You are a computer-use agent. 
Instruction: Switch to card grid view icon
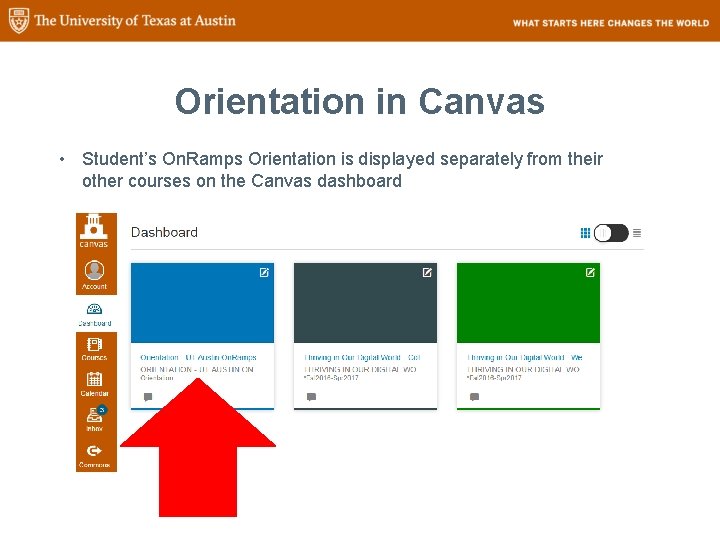(585, 233)
